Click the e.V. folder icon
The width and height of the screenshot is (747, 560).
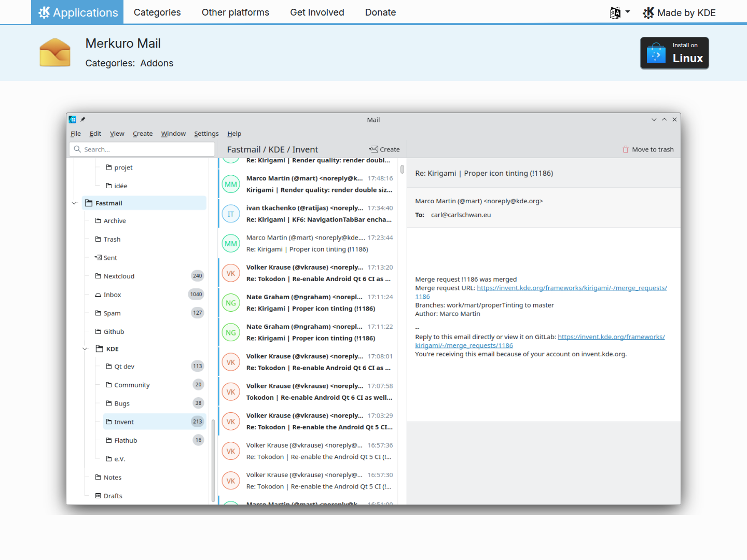click(x=109, y=458)
